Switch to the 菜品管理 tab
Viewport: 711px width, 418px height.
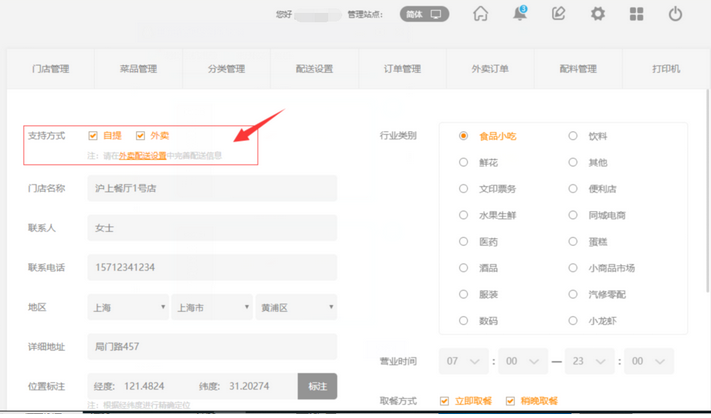pyautogui.click(x=138, y=69)
